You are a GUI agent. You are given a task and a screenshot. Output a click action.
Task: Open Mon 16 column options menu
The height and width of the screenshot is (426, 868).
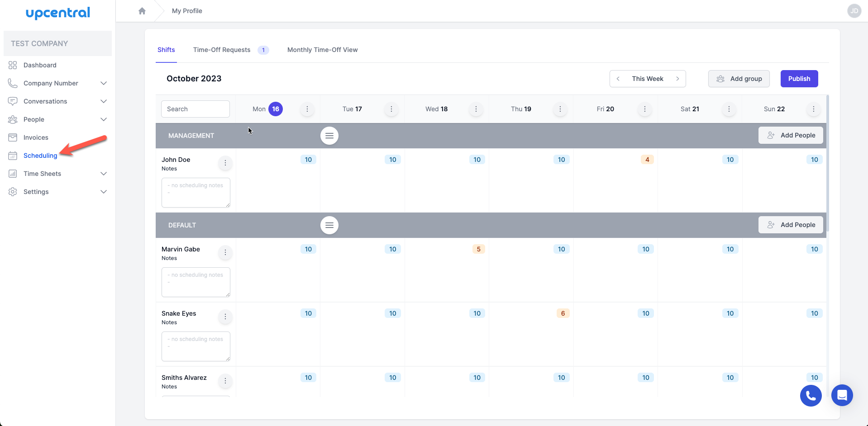tap(307, 109)
